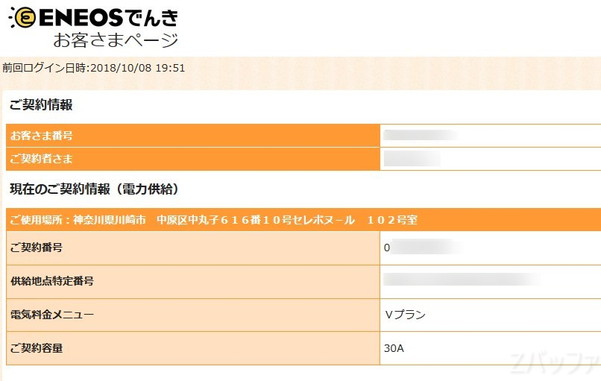Click the ご契約者さま label cell
Screen dimensions: 601x381
193,159
